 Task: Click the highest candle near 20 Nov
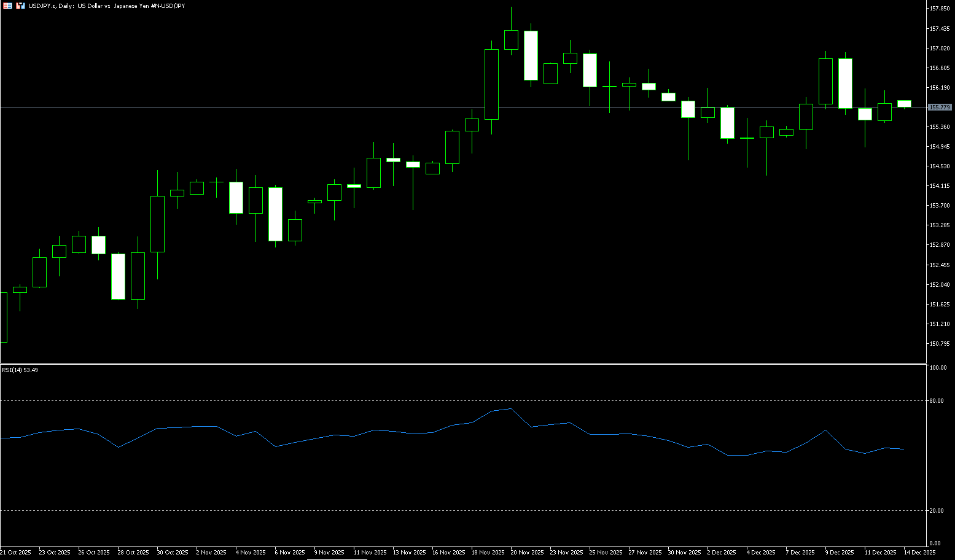point(511,39)
